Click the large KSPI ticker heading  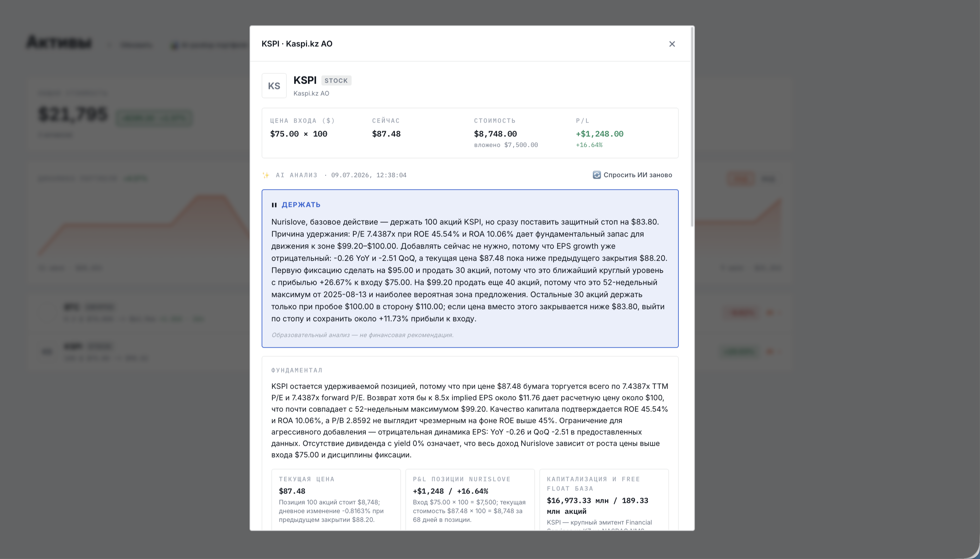tap(305, 80)
